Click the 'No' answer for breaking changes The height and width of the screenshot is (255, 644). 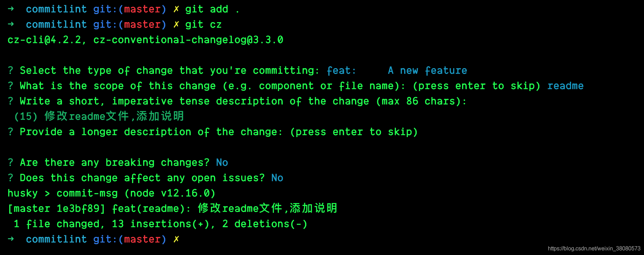222,163
